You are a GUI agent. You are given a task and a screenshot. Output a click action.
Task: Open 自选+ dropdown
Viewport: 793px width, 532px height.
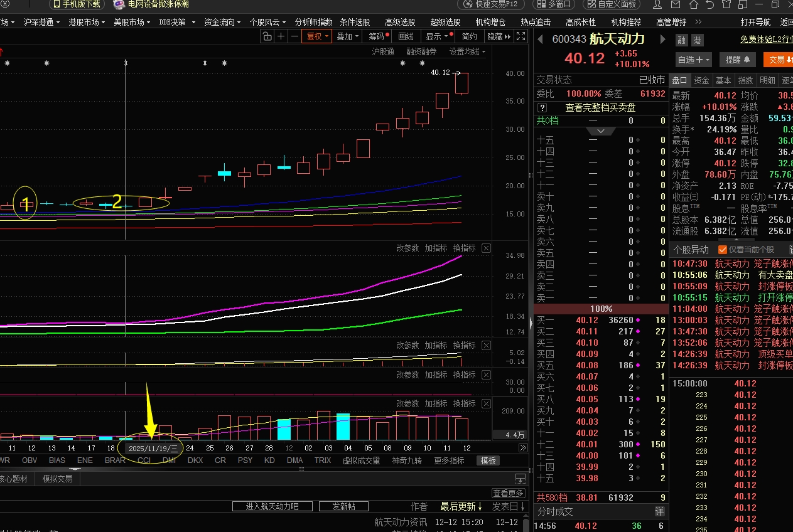point(694,60)
